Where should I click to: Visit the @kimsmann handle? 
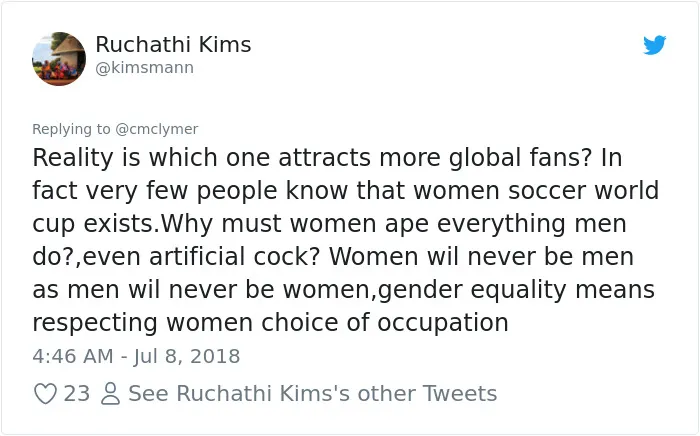click(x=145, y=68)
